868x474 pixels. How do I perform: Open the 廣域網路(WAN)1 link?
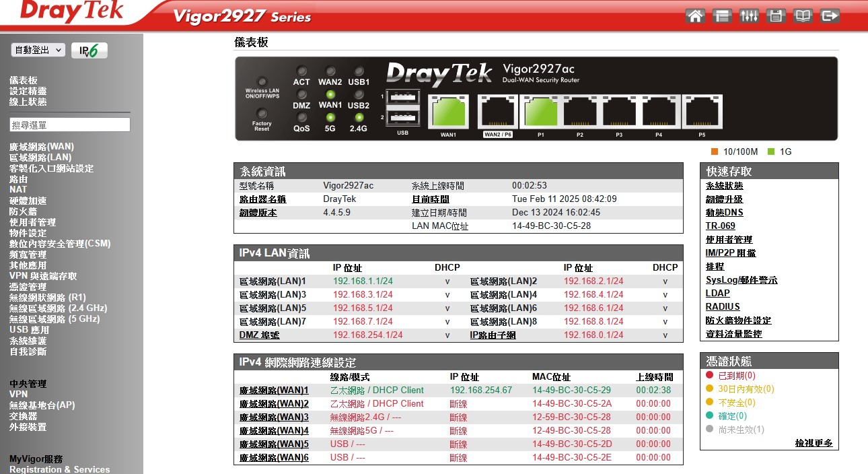274,391
